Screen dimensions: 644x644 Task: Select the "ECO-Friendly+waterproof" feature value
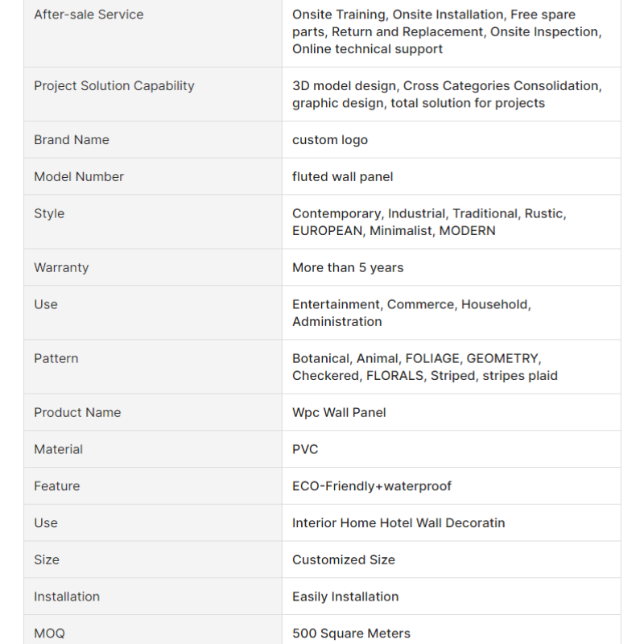tap(371, 486)
